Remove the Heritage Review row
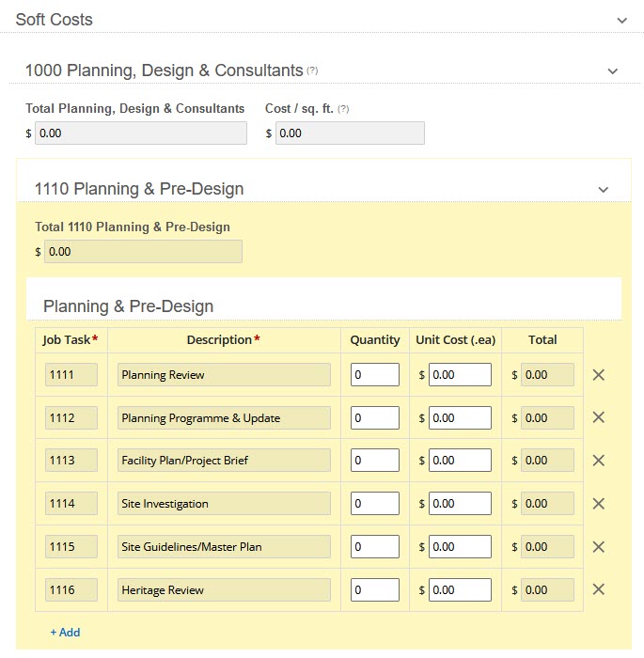 [598, 589]
